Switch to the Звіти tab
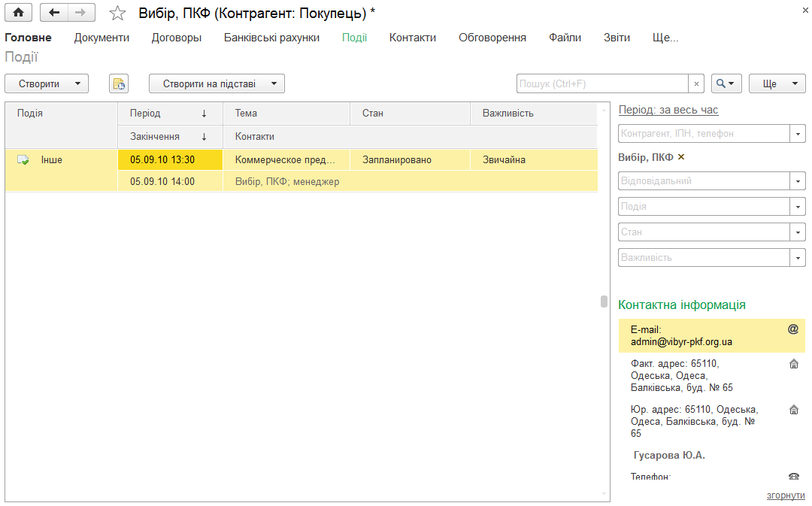 point(617,38)
